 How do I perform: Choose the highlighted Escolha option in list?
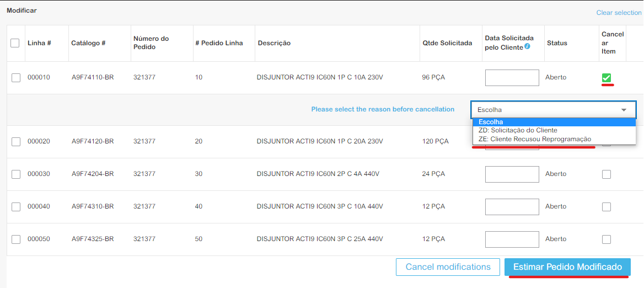(x=554, y=122)
